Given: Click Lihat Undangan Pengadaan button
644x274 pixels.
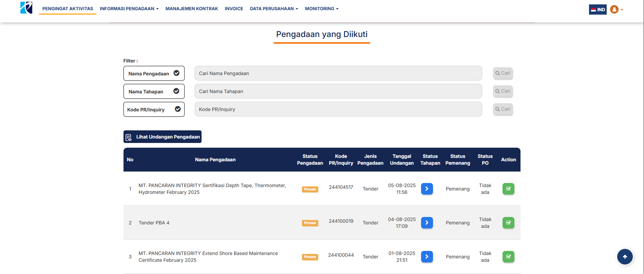Looking at the screenshot, I should pyautogui.click(x=163, y=137).
